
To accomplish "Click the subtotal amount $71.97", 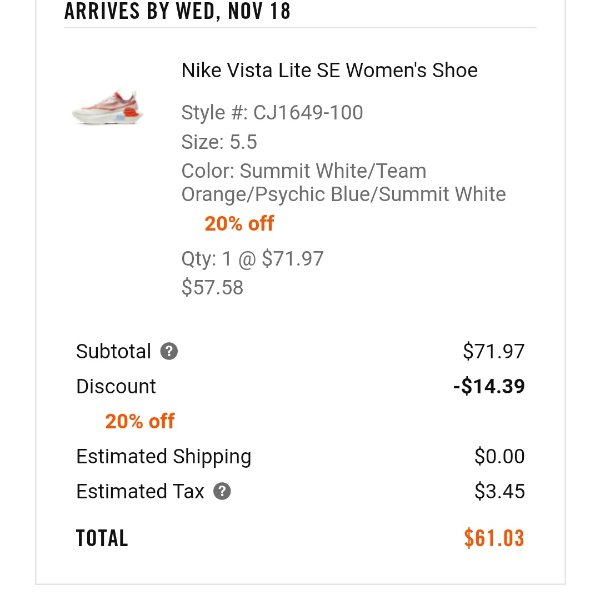I will pos(494,351).
